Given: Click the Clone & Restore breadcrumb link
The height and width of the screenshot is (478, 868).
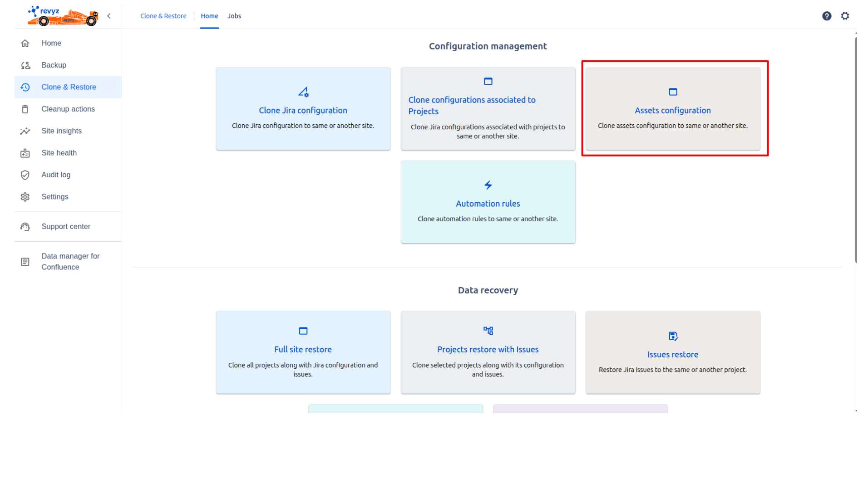Looking at the screenshot, I should [163, 16].
